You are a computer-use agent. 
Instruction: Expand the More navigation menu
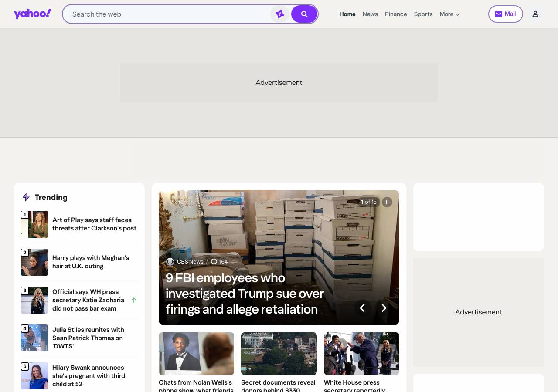click(x=450, y=14)
